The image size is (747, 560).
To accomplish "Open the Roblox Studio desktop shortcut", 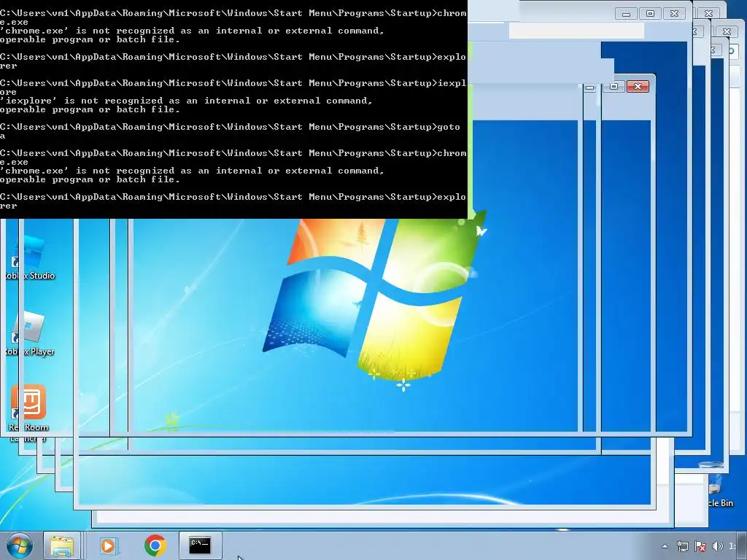I will pyautogui.click(x=29, y=257).
